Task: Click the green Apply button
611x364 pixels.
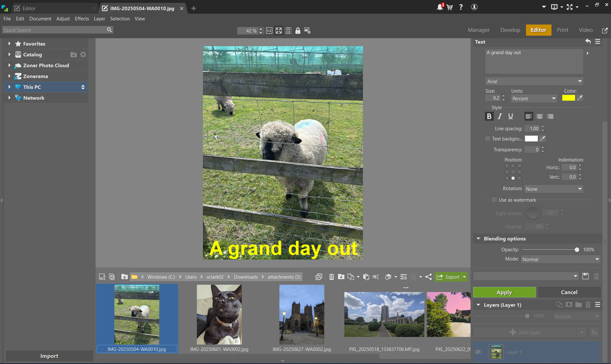Action: (504, 292)
